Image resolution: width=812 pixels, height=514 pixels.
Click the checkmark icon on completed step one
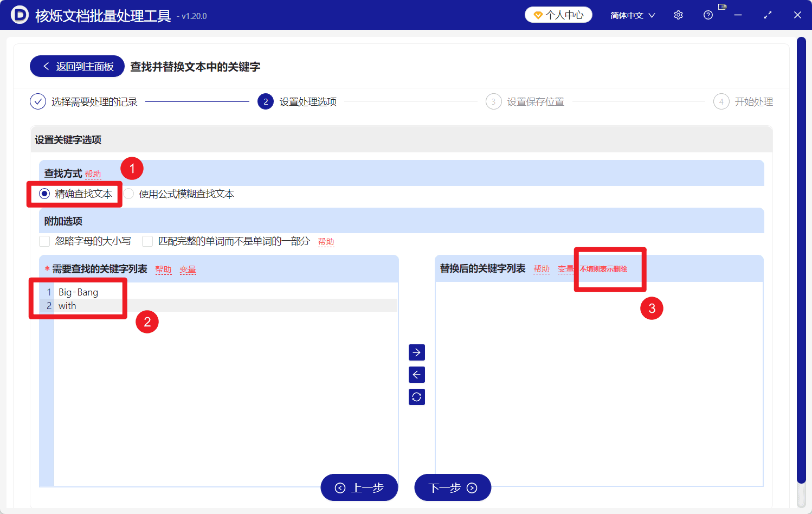[x=37, y=101]
